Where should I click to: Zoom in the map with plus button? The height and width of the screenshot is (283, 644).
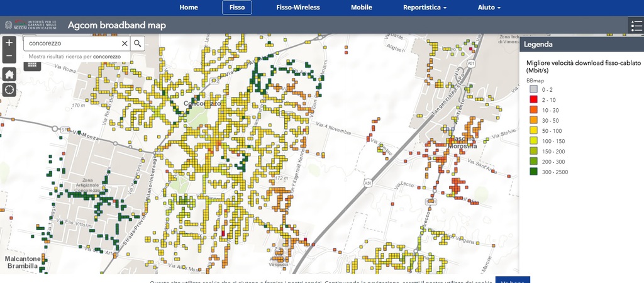(x=9, y=43)
